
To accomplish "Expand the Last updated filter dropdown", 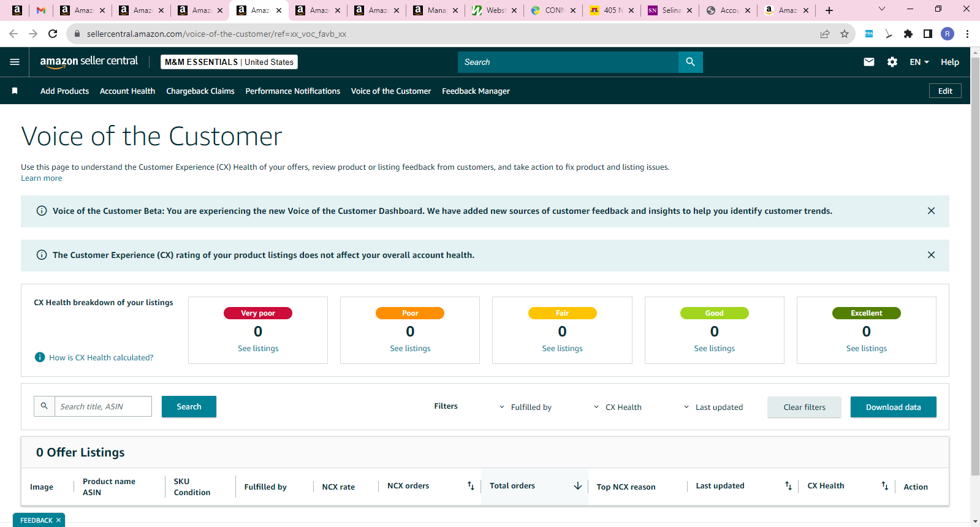I will (x=713, y=407).
